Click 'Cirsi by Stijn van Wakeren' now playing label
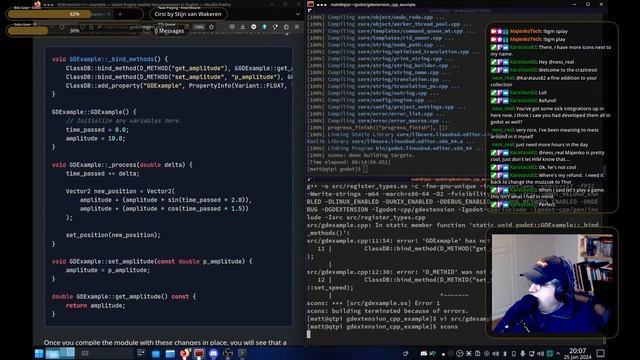The image size is (640, 360). click(x=188, y=14)
